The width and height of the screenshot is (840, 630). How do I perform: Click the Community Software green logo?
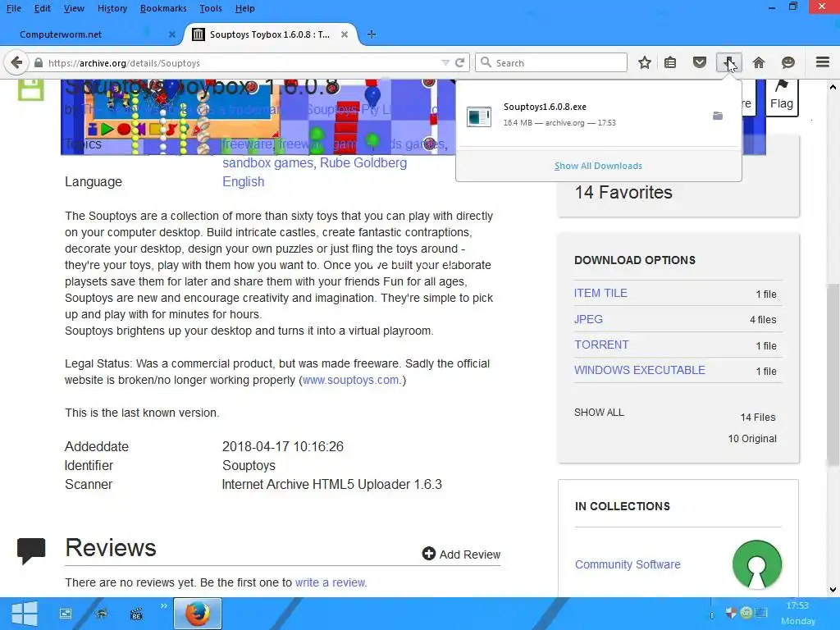point(757,564)
